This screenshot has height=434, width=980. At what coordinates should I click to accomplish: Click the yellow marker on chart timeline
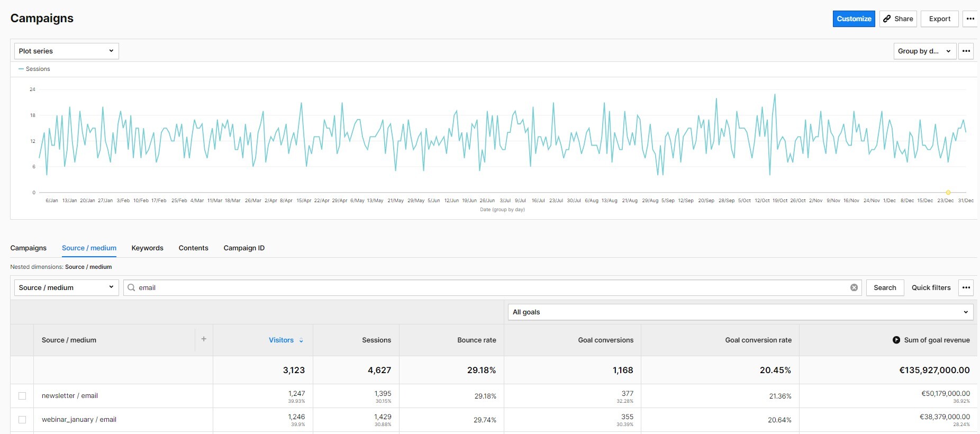[x=948, y=193]
